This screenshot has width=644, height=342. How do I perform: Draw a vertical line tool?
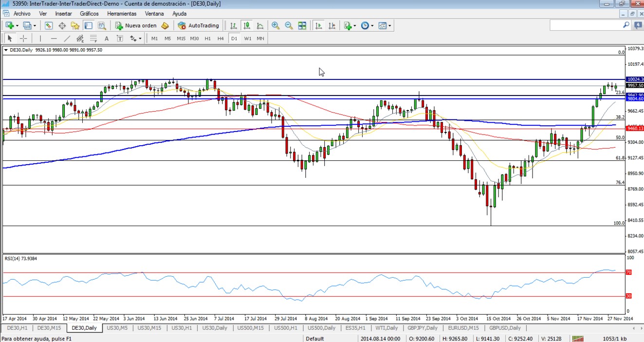click(x=40, y=38)
